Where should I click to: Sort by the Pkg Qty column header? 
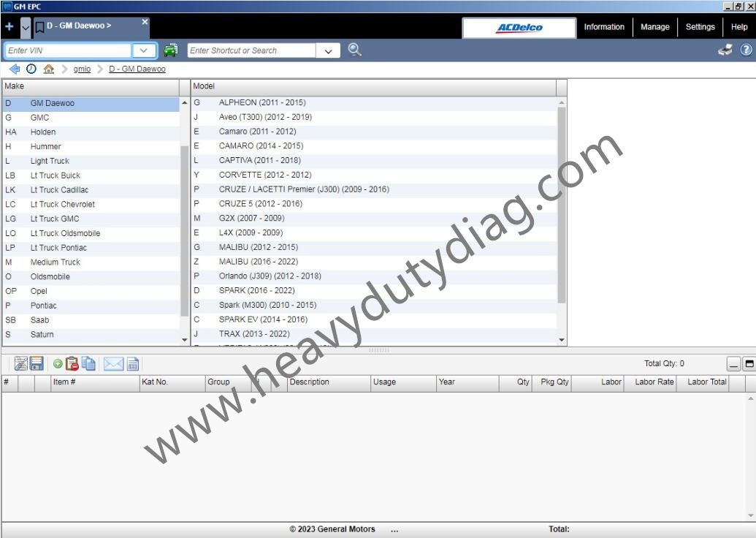551,382
